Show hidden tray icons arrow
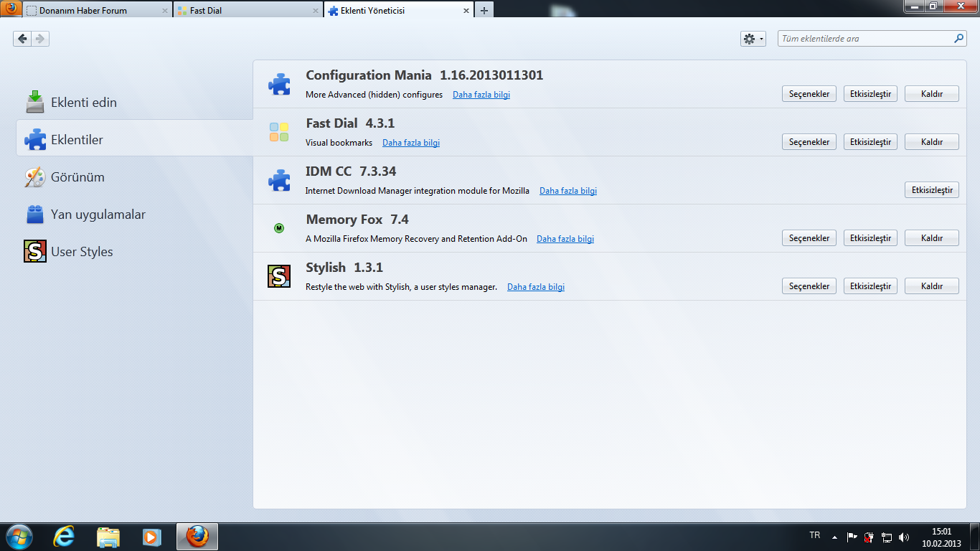The width and height of the screenshot is (980, 551). pyautogui.click(x=834, y=537)
